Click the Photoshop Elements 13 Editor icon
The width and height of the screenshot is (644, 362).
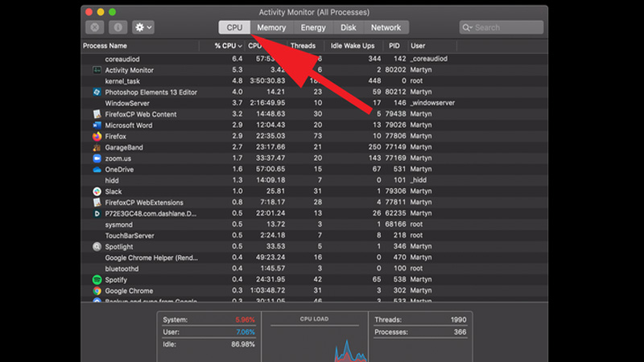[97, 92]
